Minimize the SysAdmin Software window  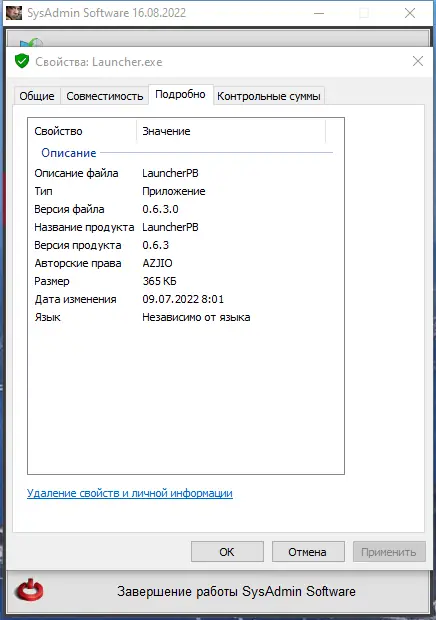point(319,13)
